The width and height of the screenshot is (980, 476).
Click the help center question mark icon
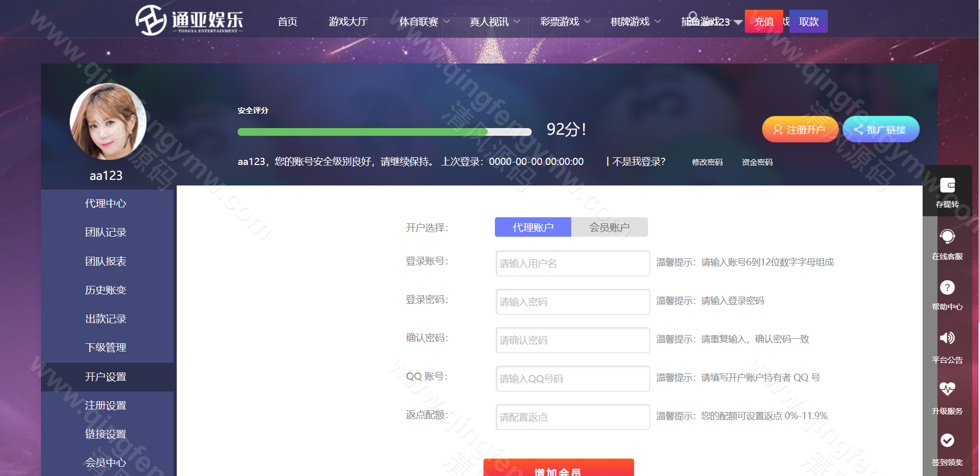(x=947, y=287)
